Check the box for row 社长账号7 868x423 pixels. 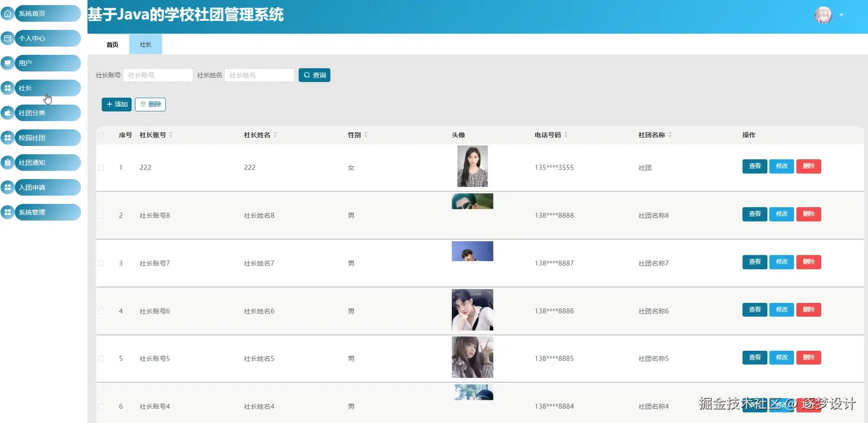click(101, 263)
